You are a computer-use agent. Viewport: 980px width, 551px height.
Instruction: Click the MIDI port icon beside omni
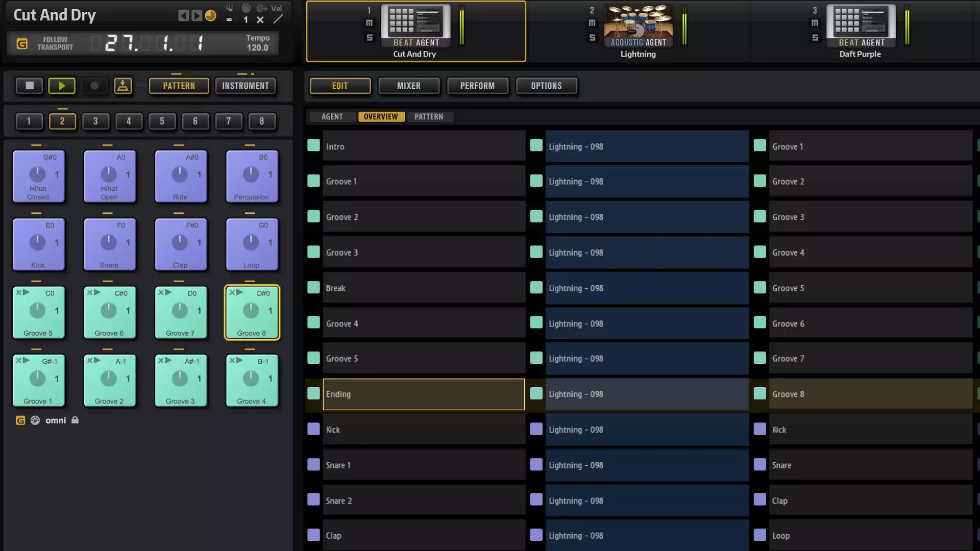[35, 420]
